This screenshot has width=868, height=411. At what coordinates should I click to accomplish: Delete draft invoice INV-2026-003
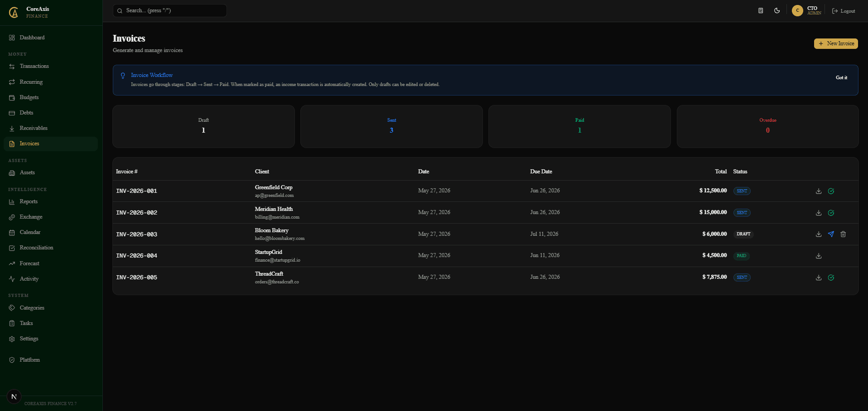coord(843,234)
